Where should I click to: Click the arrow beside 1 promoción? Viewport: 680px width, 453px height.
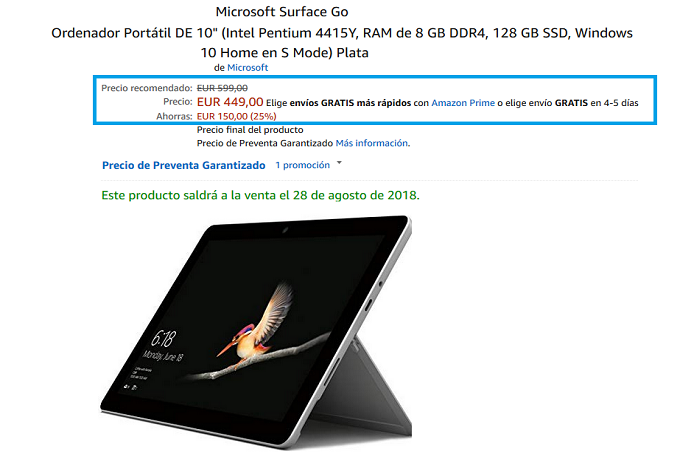pos(339,163)
